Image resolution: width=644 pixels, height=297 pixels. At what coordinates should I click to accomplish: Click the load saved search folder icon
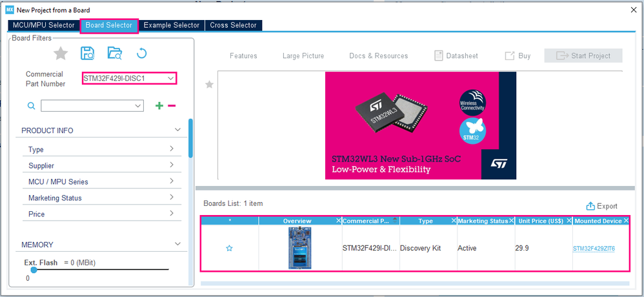115,54
